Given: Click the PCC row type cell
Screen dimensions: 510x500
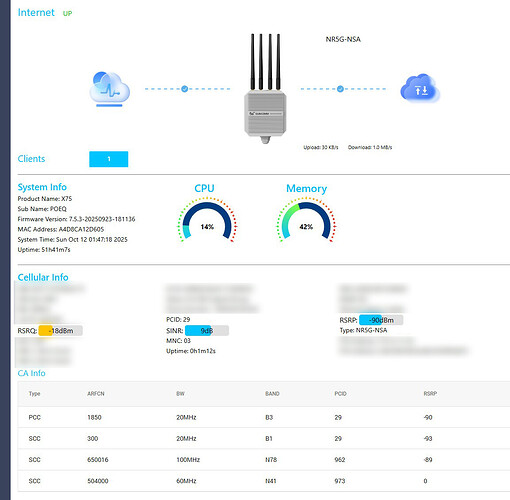Looking at the screenshot, I should pos(34,417).
